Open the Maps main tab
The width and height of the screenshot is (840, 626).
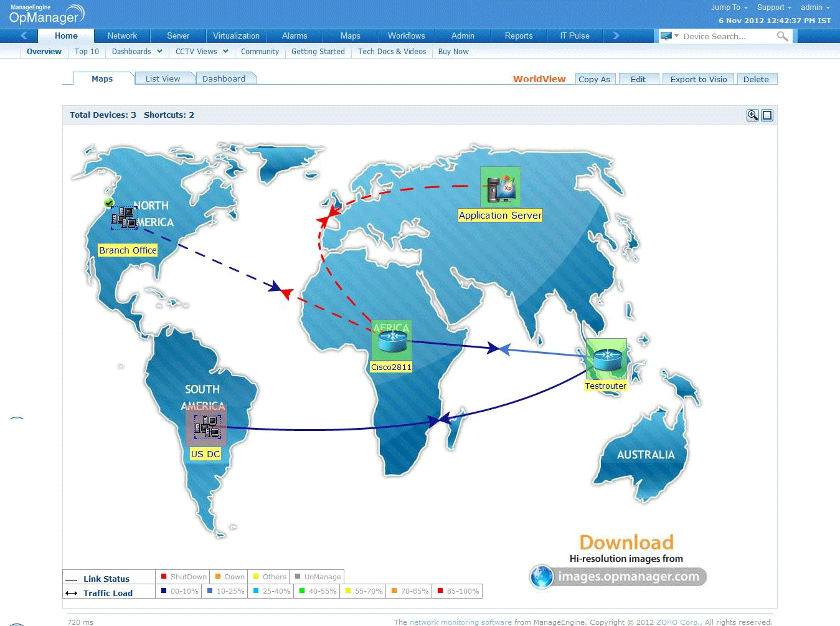tap(351, 36)
